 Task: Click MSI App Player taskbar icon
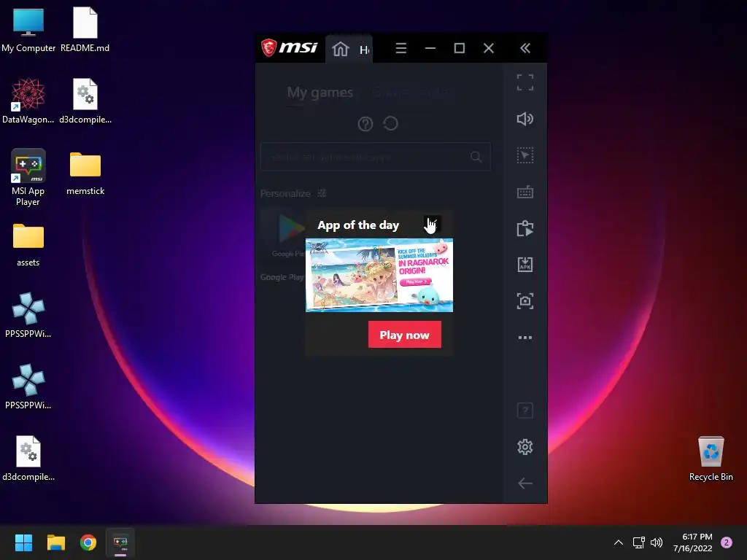(120, 542)
